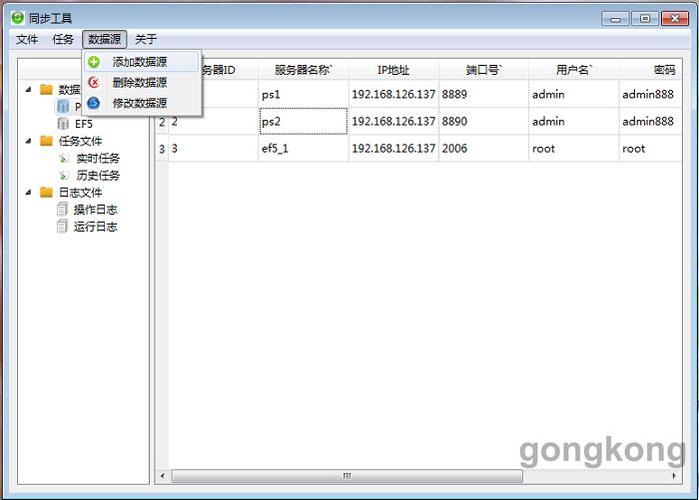
Task: Click the 服务器名称 column header
Action: pyautogui.click(x=304, y=70)
